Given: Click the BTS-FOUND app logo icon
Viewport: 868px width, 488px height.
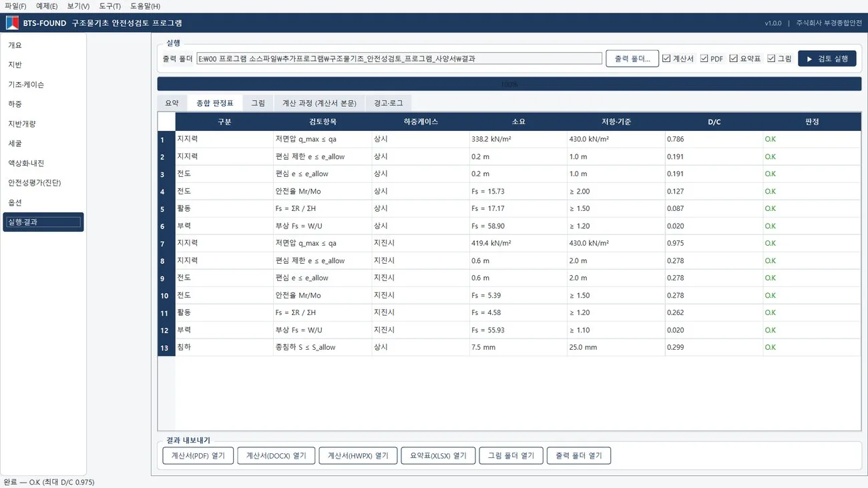Looking at the screenshot, I should pos(12,23).
